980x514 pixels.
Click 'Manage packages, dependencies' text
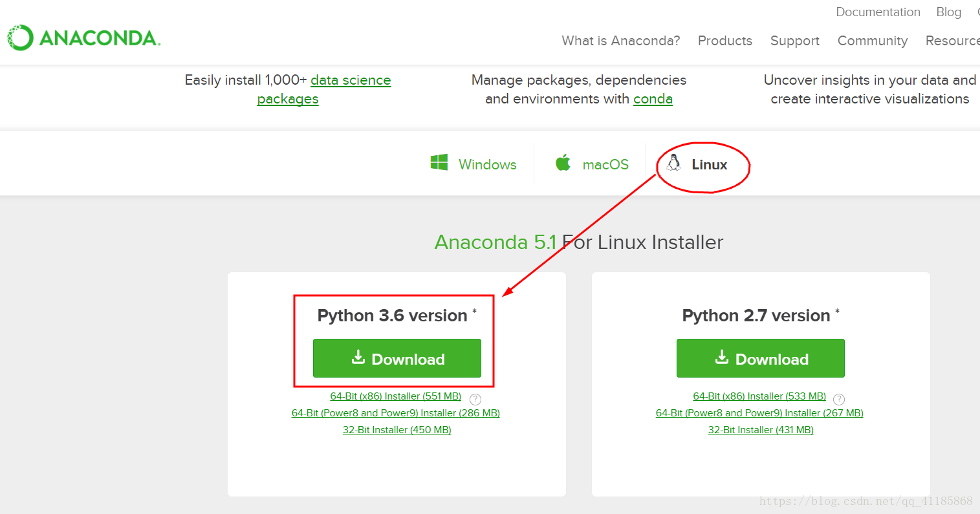(x=579, y=80)
